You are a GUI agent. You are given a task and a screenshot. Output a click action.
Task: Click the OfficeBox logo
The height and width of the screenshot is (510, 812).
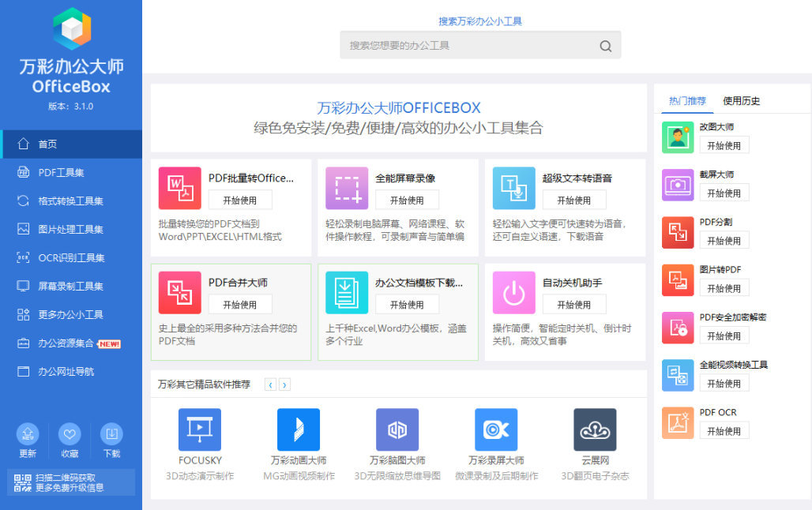[x=72, y=28]
